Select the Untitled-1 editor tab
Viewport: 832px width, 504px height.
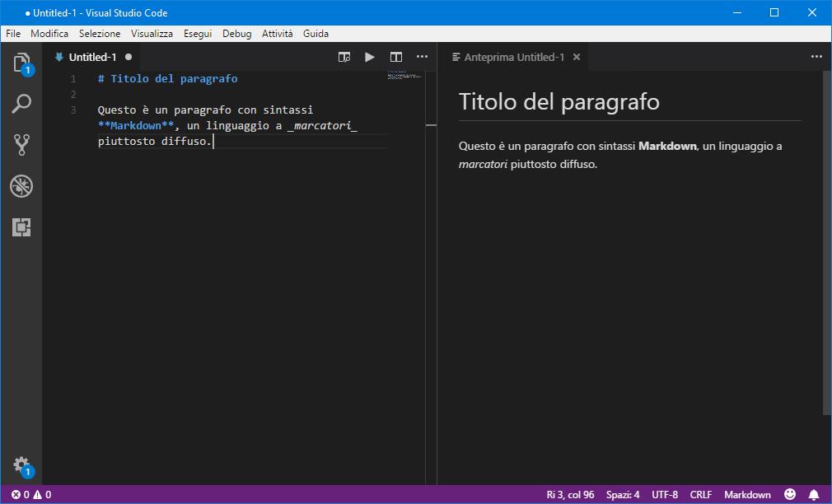[x=92, y=57]
